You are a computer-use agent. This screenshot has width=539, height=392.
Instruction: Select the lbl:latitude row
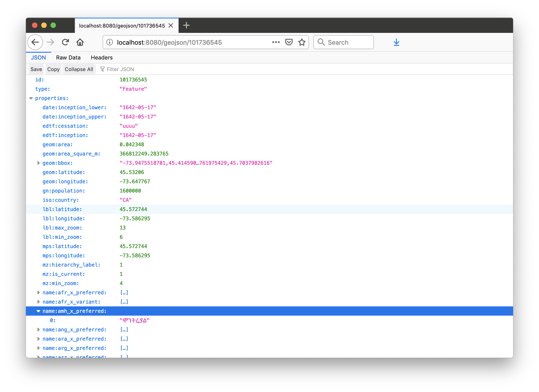(x=269, y=209)
